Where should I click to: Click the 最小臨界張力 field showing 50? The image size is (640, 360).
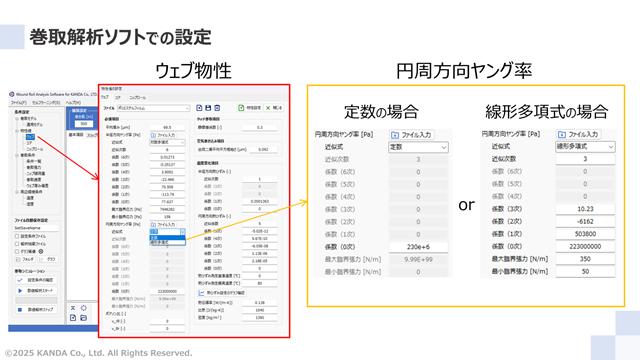coord(585,272)
